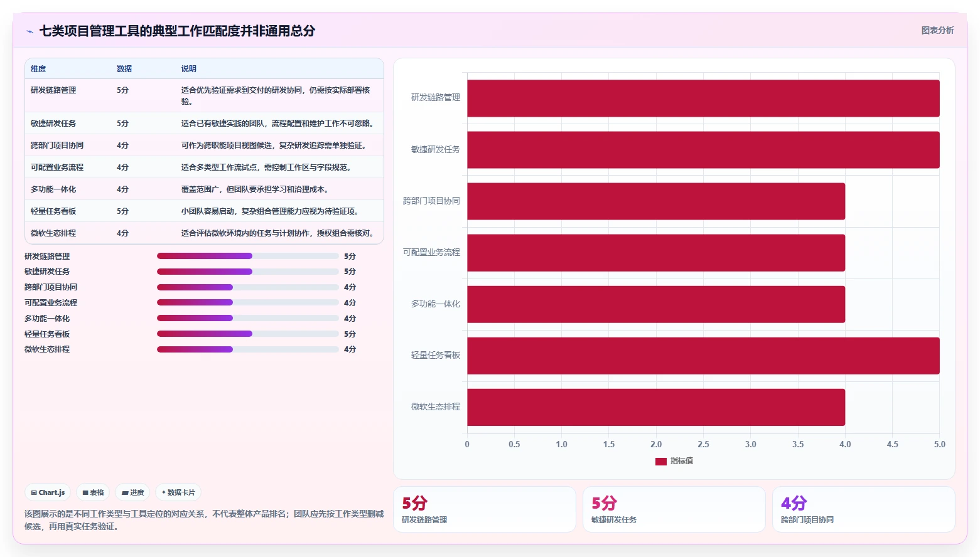980x557 pixels.
Task: Click the description starting 小团队容易启动
Action: (x=272, y=211)
